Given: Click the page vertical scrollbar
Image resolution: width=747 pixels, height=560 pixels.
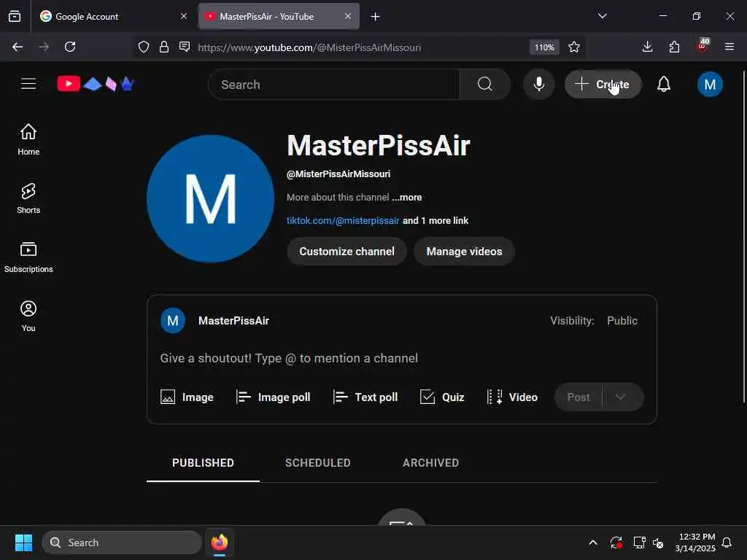Looking at the screenshot, I should click(744, 237).
